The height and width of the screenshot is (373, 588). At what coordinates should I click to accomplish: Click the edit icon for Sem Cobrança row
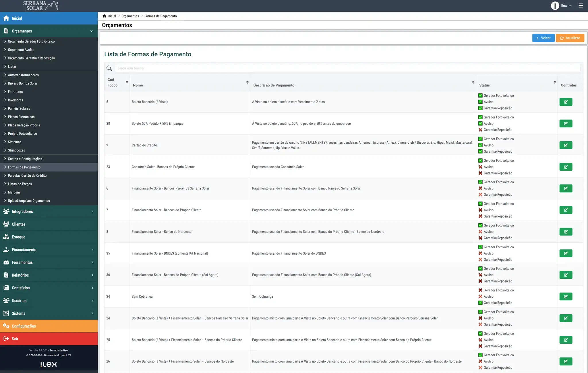(566, 297)
